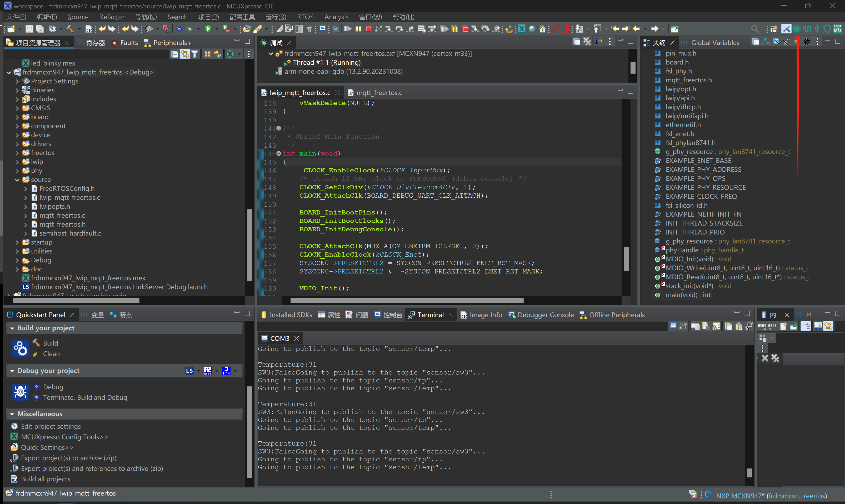The height and width of the screenshot is (504, 845).
Task: Click Collapse All in project explorer toolbar
Action: coord(174,54)
